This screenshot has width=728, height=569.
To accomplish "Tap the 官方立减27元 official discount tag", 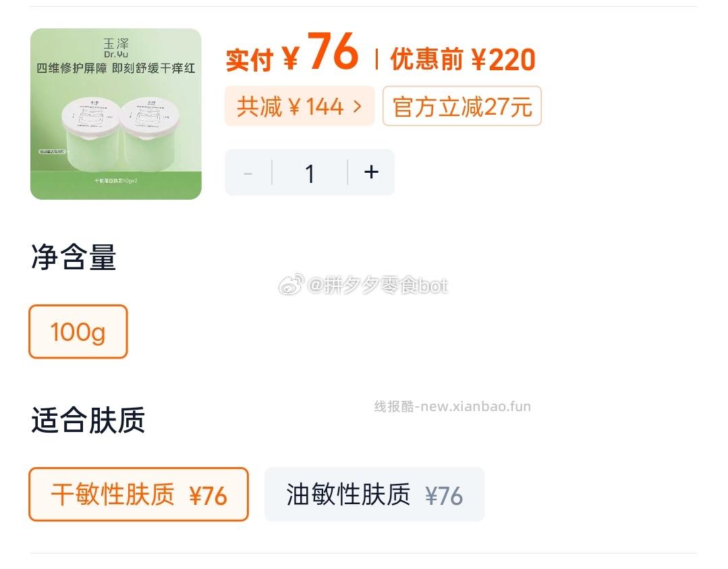I will tap(462, 106).
